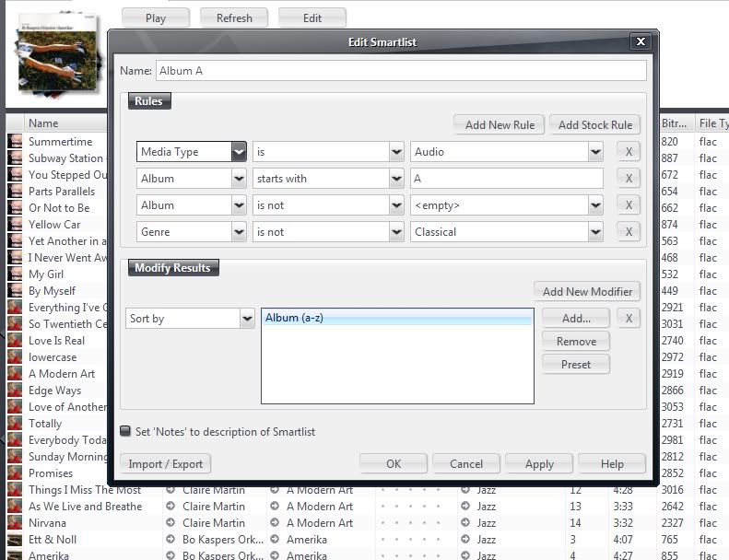Delete the Genre is not Classical rule

(x=629, y=232)
